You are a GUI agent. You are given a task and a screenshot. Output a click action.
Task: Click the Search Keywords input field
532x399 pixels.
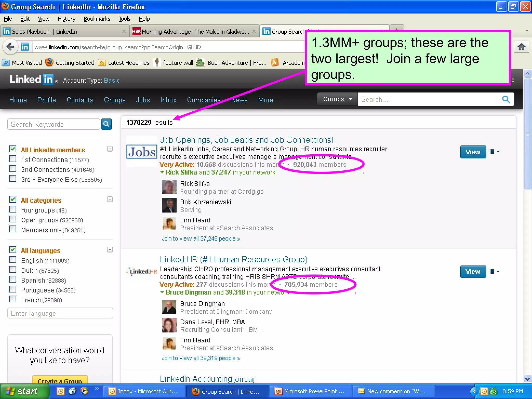coord(54,124)
